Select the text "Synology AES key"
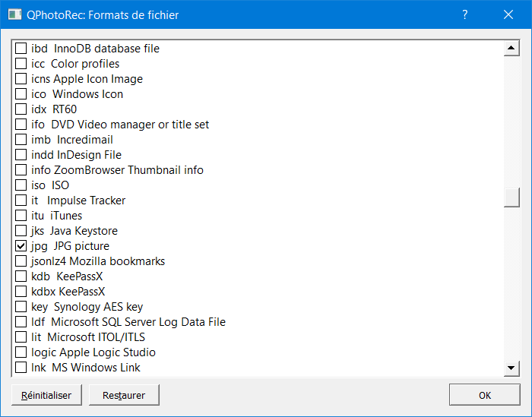 98,307
